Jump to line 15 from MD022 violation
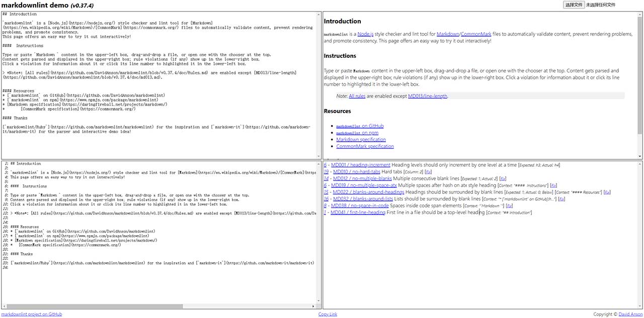 (326, 192)
